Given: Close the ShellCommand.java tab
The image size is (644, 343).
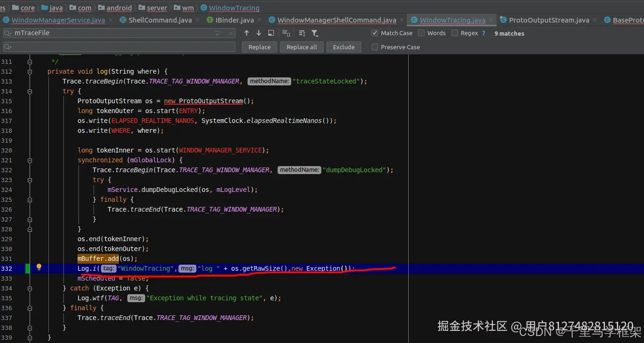Looking at the screenshot, I should (x=197, y=20).
